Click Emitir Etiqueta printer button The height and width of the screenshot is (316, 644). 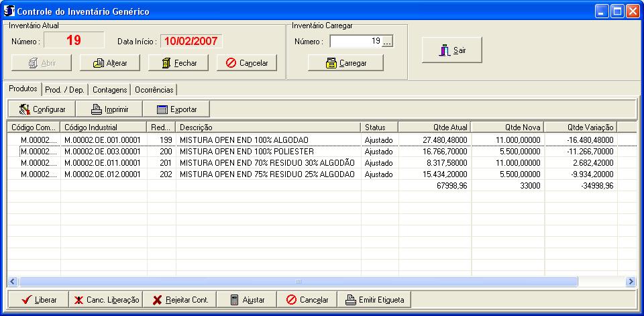pyautogui.click(x=375, y=300)
